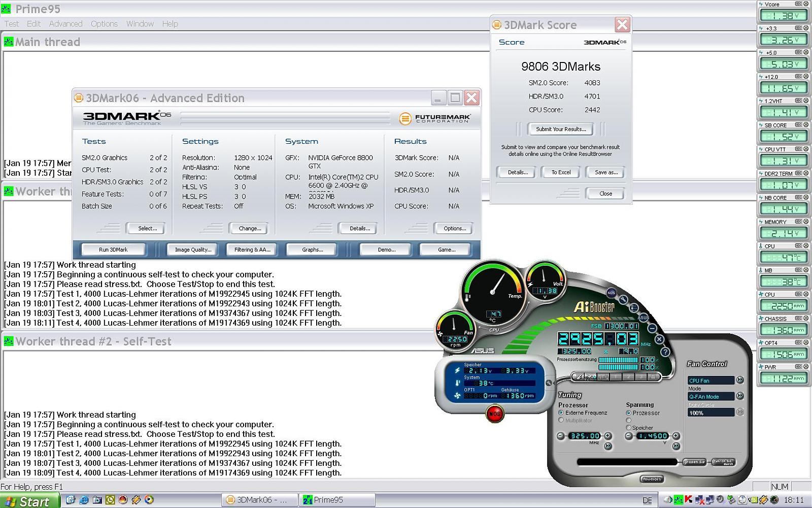The width and height of the screenshot is (812, 508).
Task: Open settings icon of CHASSIS fan gadget
Action: pyautogui.click(x=799, y=319)
